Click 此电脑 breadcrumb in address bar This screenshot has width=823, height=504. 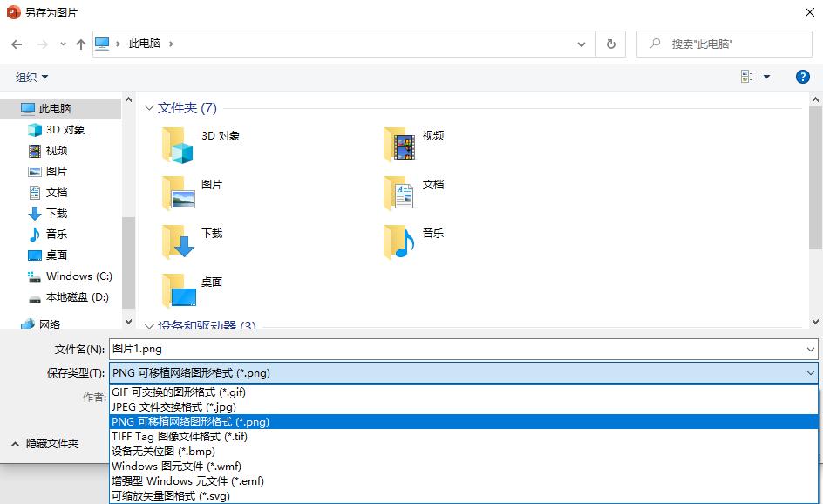click(145, 44)
